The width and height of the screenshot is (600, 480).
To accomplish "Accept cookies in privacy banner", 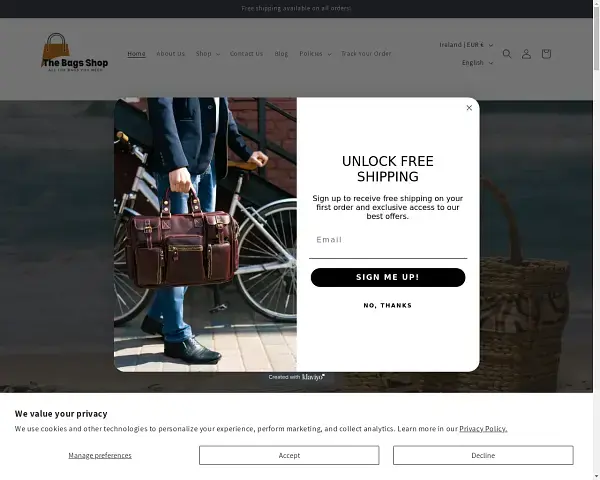I will pyautogui.click(x=289, y=455).
